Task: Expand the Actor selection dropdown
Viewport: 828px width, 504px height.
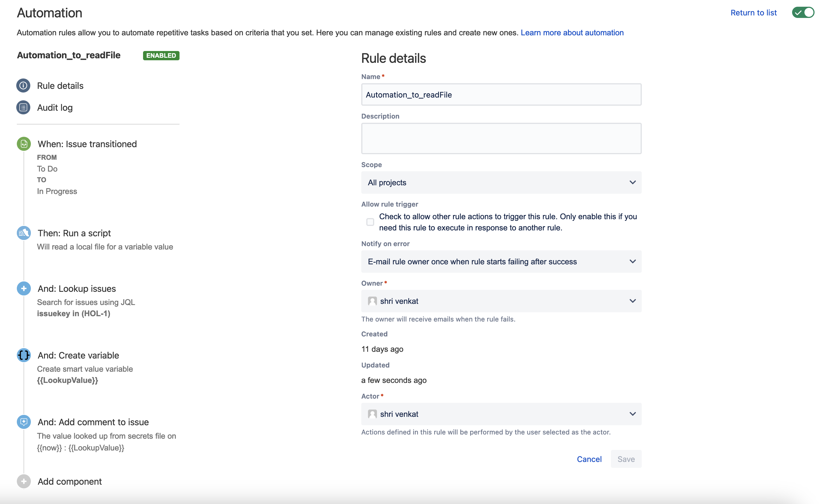Action: click(501, 414)
